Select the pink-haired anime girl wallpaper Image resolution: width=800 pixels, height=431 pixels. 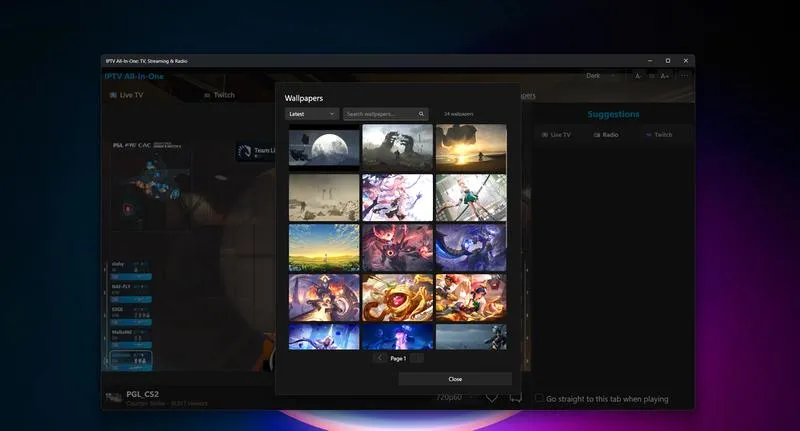tap(397, 197)
